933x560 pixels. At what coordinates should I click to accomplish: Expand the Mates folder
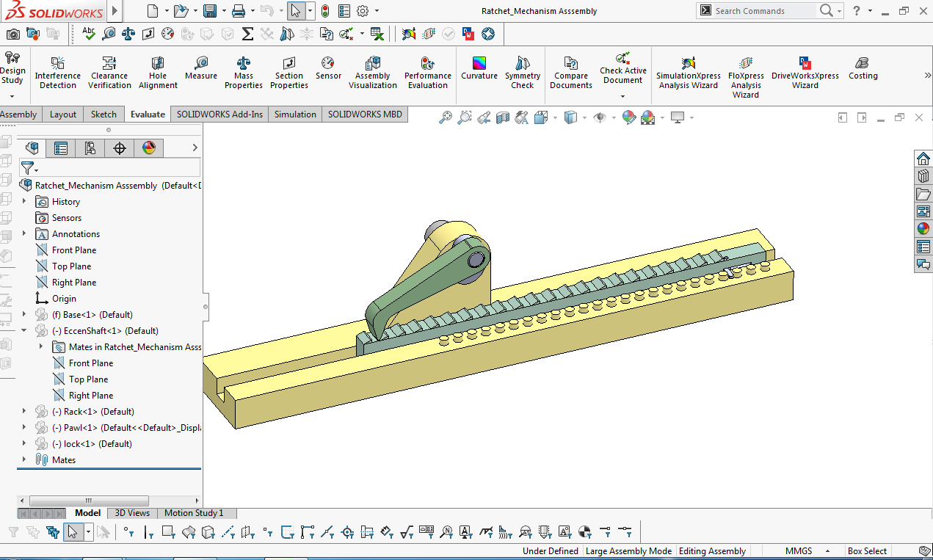pos(23,459)
